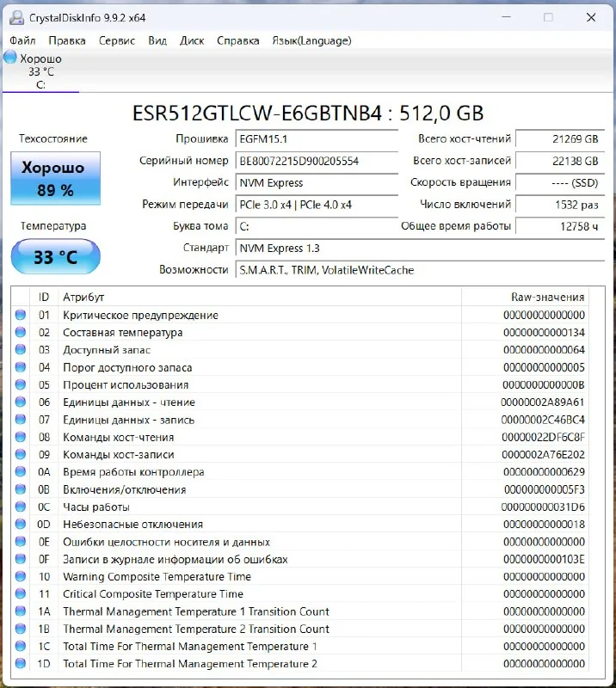This screenshot has width=616, height=688.
Task: Click the CrystalDiskInfo app icon in title bar
Action: (x=16, y=17)
